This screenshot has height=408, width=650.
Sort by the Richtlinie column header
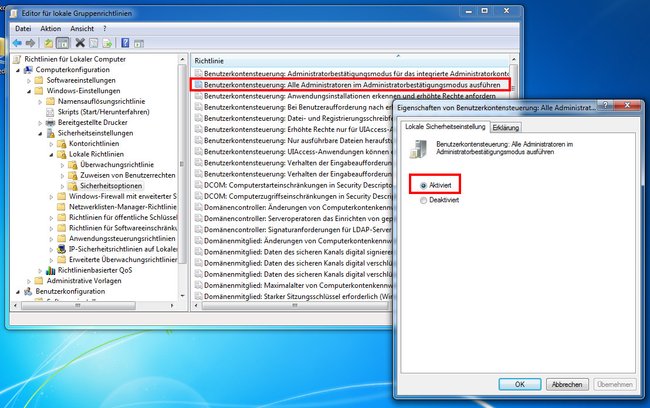click(350, 61)
